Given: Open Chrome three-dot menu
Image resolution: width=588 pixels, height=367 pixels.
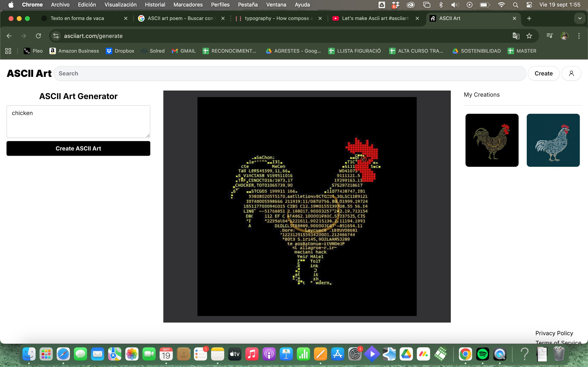Looking at the screenshot, I should coord(579,36).
